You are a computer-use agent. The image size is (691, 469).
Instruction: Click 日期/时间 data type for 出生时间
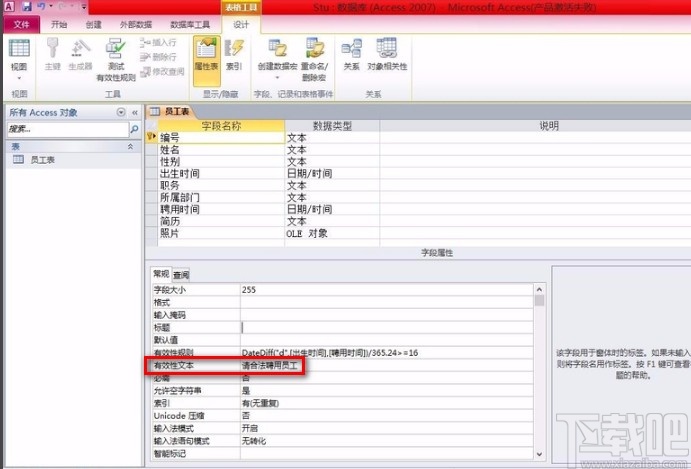click(x=332, y=174)
